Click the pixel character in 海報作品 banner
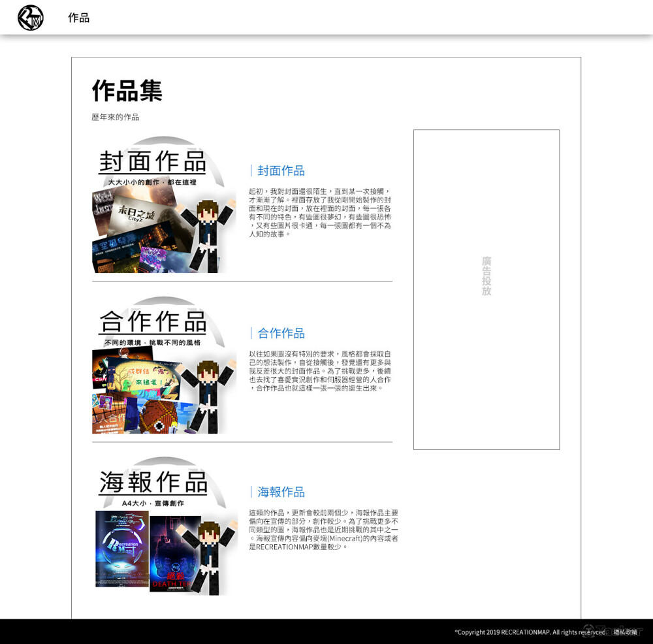The height and width of the screenshot is (644, 653). tap(209, 556)
